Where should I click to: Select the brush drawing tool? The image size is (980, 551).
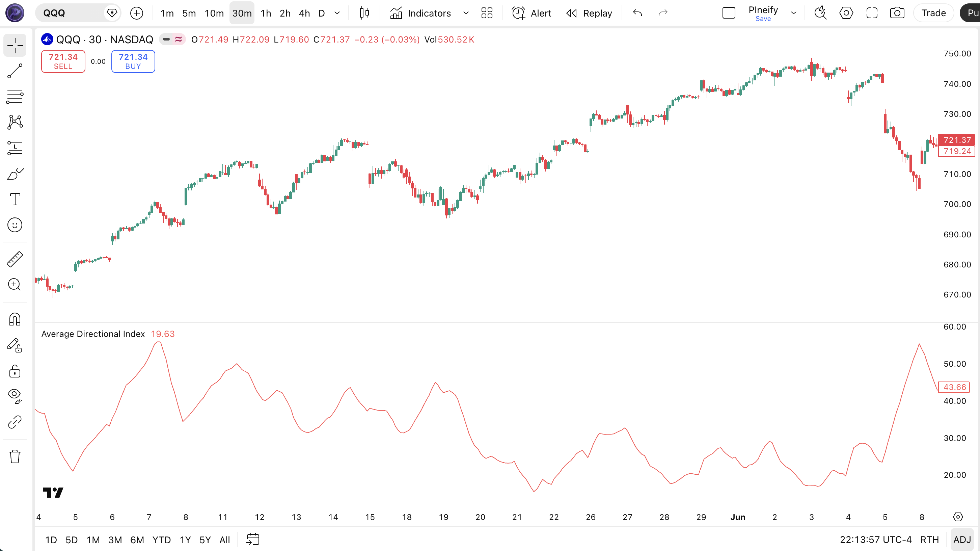[15, 174]
